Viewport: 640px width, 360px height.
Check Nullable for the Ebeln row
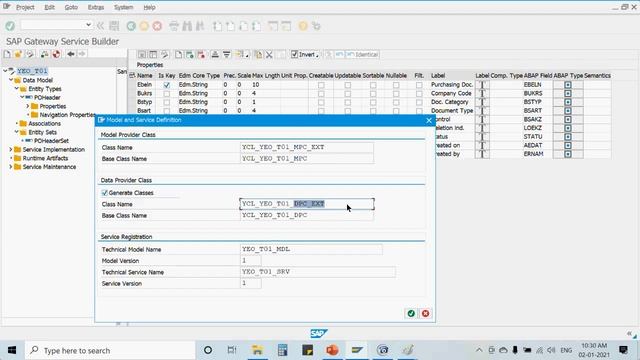(x=396, y=85)
